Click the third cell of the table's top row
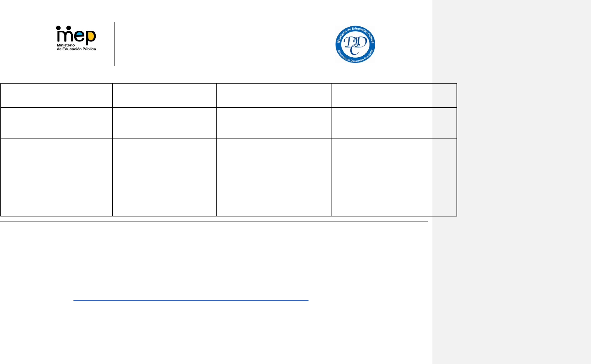The width and height of the screenshot is (591, 364). point(273,96)
